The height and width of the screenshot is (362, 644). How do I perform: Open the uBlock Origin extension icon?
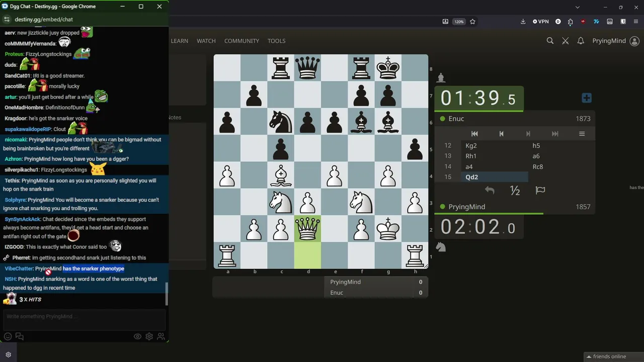tap(583, 22)
